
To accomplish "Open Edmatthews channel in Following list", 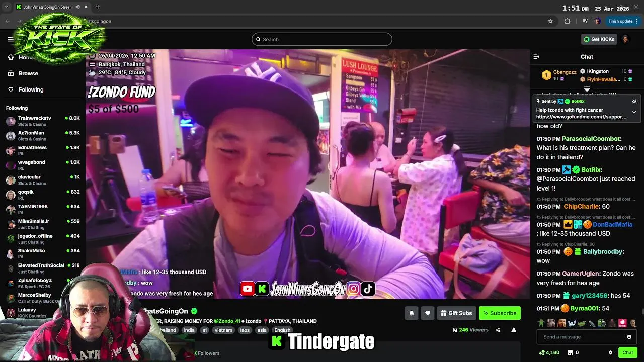I will click(x=43, y=150).
